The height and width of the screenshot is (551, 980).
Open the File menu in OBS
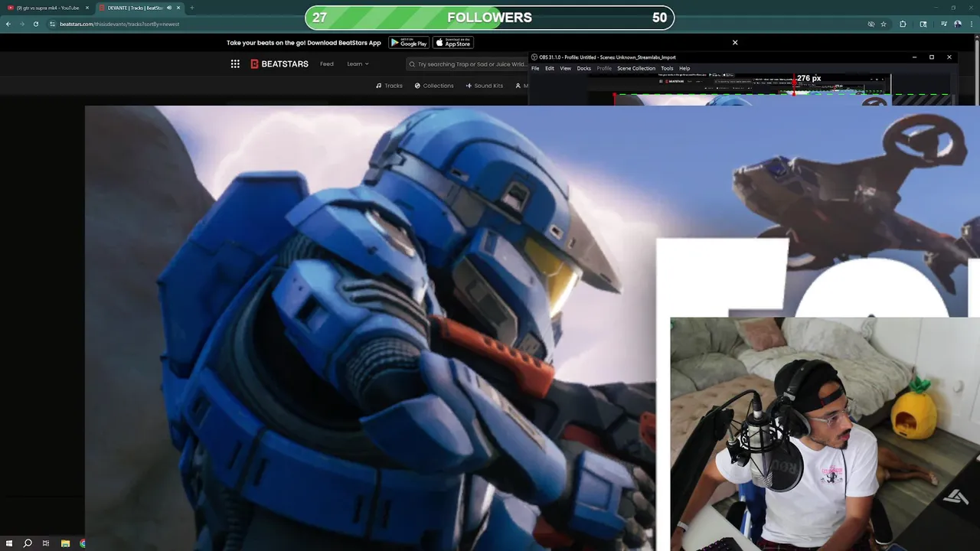pyautogui.click(x=535, y=68)
